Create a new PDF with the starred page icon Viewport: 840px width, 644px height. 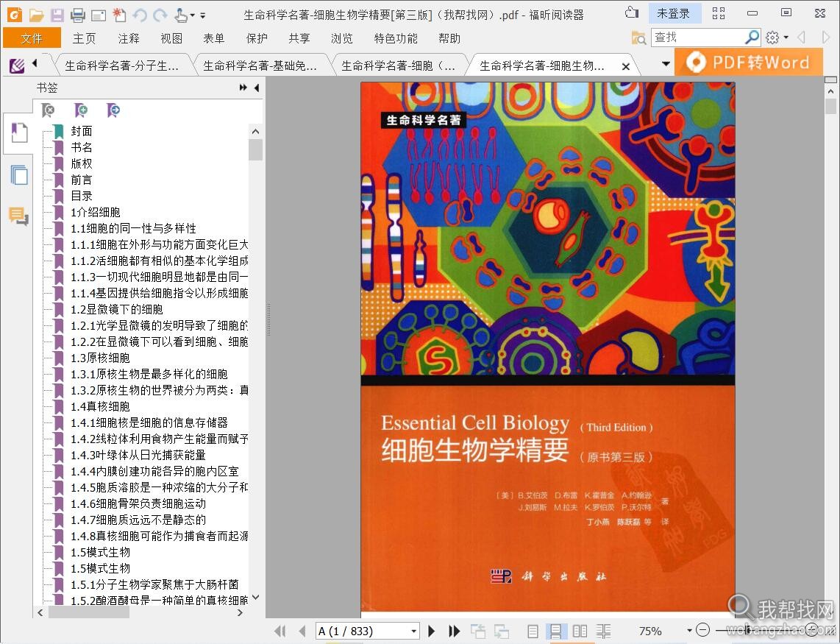[119, 15]
